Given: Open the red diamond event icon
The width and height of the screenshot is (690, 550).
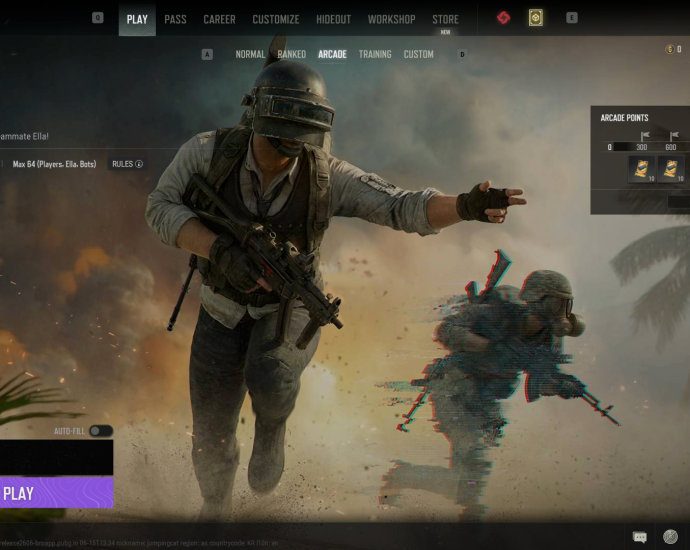Looking at the screenshot, I should tap(503, 18).
